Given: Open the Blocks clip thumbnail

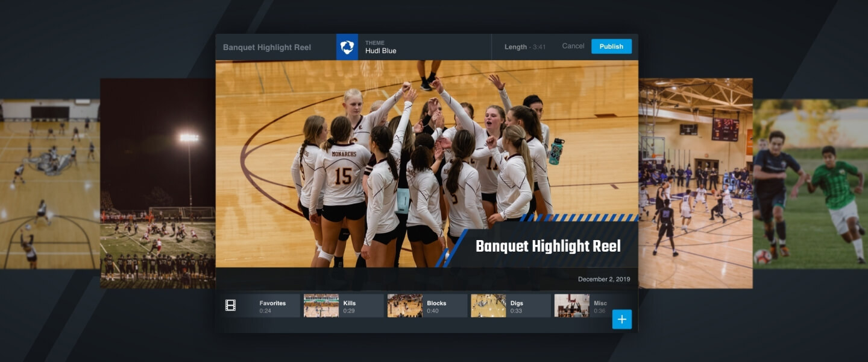Looking at the screenshot, I should pos(405,306).
